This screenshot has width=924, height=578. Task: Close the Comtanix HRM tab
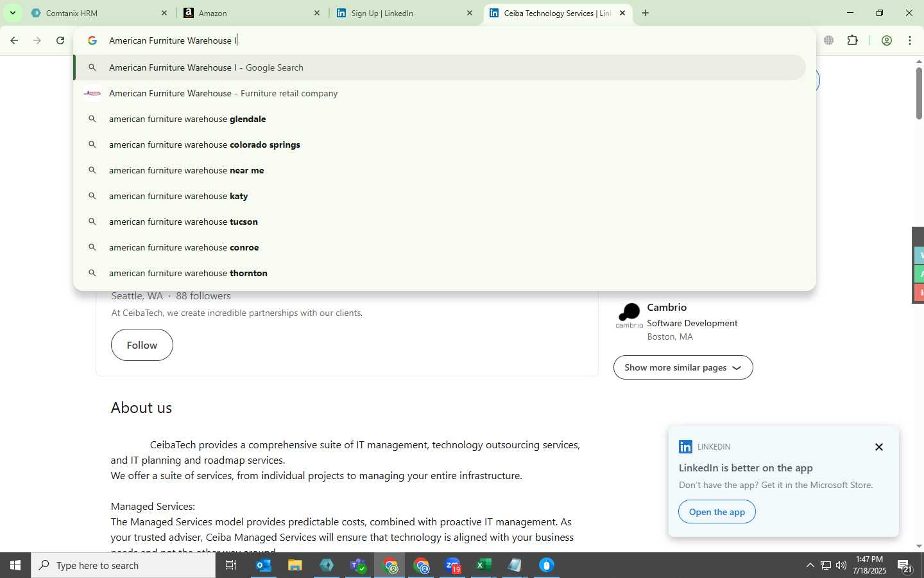(x=164, y=13)
